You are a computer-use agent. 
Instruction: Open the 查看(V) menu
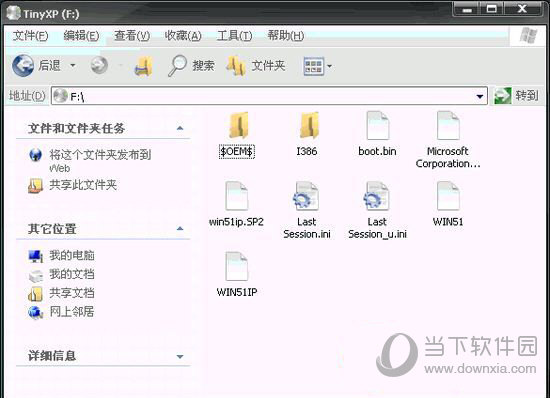[x=132, y=35]
